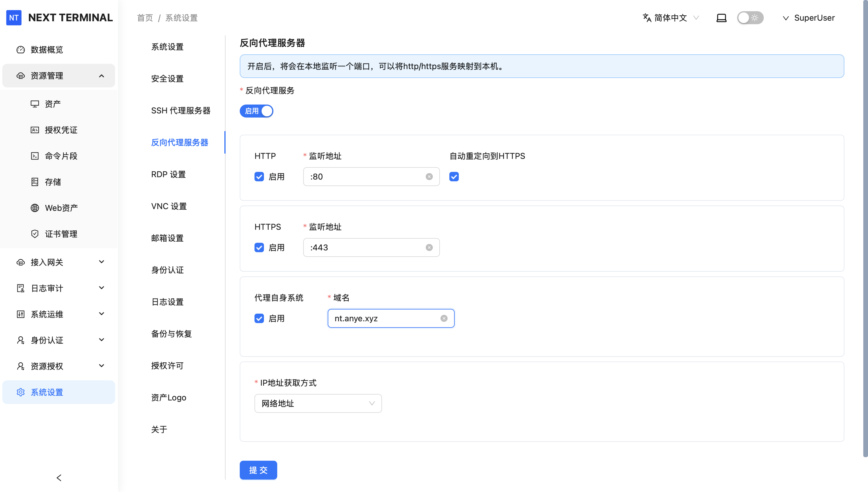Clear the nt.anye.xyz domain field
Viewport: 868px width, 492px height.
(444, 318)
